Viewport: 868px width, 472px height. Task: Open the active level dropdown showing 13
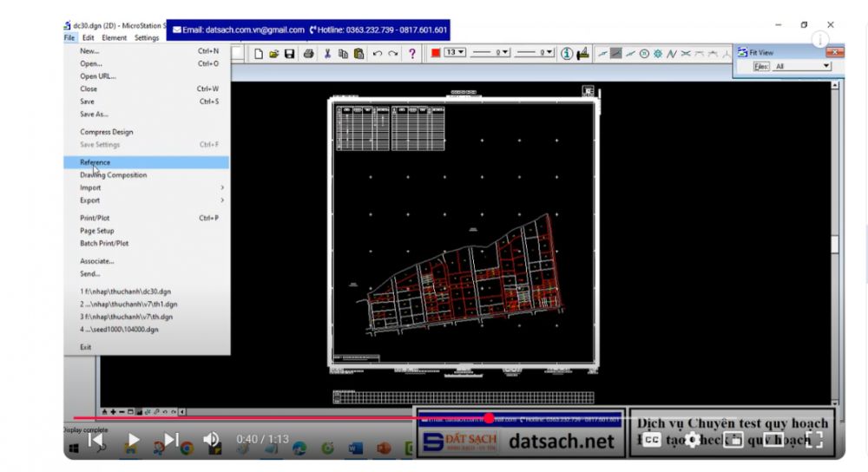(456, 53)
